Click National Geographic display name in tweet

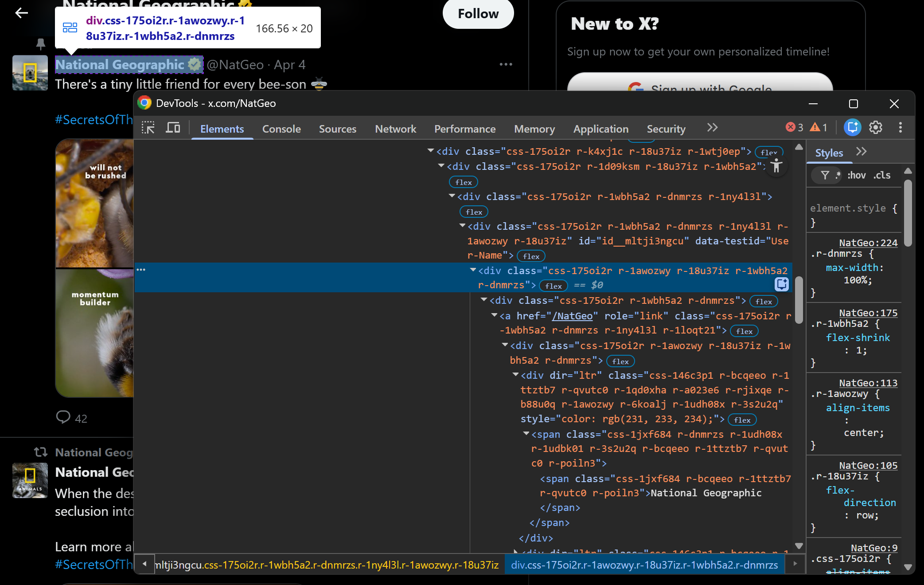pos(120,65)
